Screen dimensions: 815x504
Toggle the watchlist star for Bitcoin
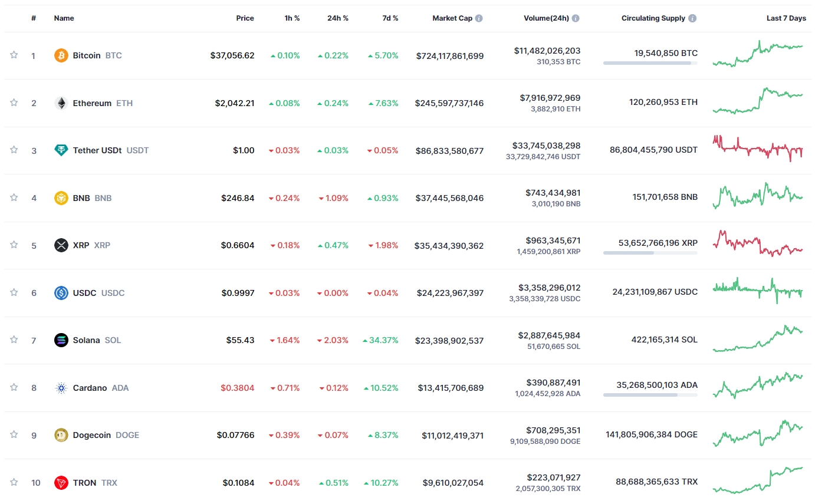click(x=14, y=55)
